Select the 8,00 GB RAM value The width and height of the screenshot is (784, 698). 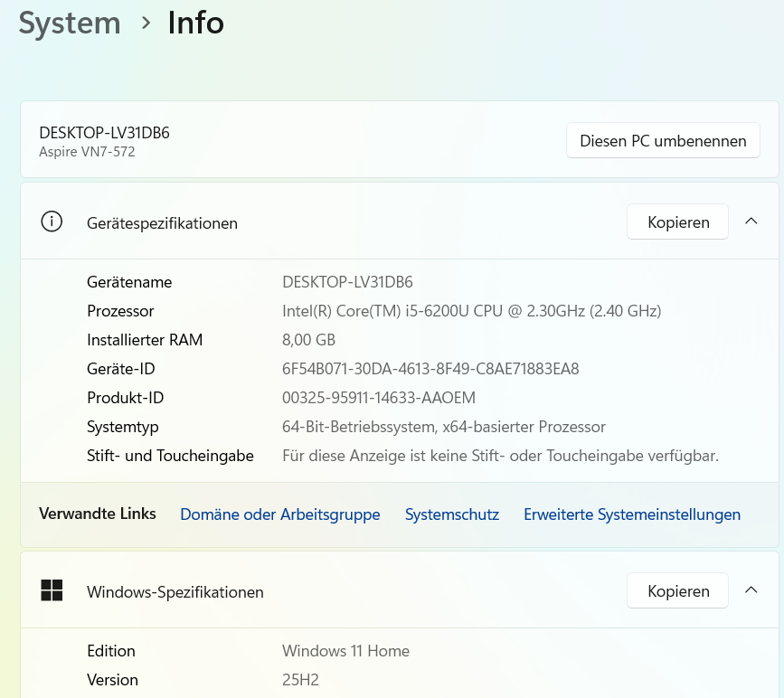click(308, 340)
